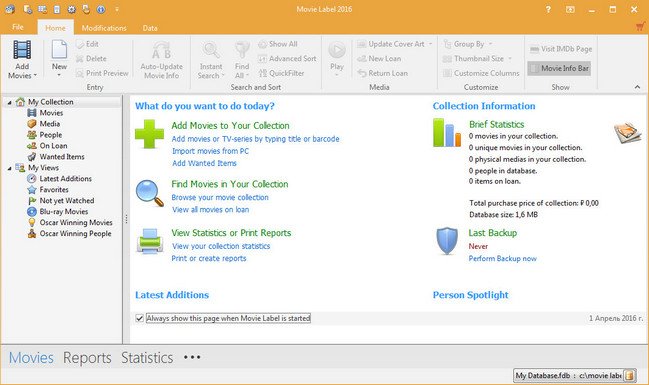Image resolution: width=649 pixels, height=385 pixels.
Task: Click View your collection statistics link
Action: 221,246
